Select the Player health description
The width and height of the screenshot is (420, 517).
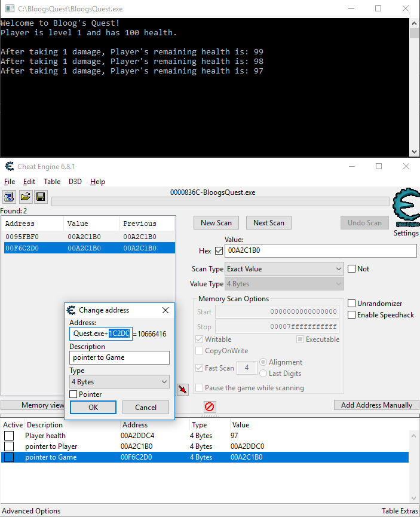(x=45, y=436)
